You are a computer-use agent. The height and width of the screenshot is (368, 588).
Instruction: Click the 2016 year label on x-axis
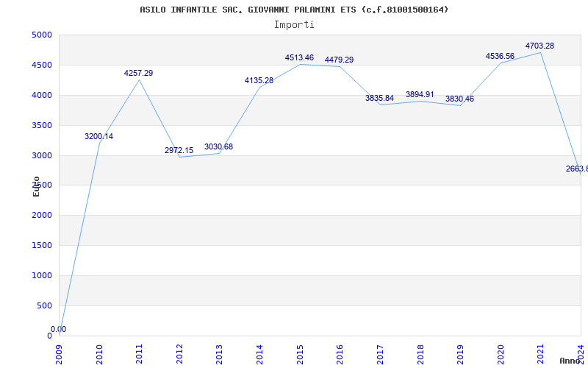coord(340,354)
